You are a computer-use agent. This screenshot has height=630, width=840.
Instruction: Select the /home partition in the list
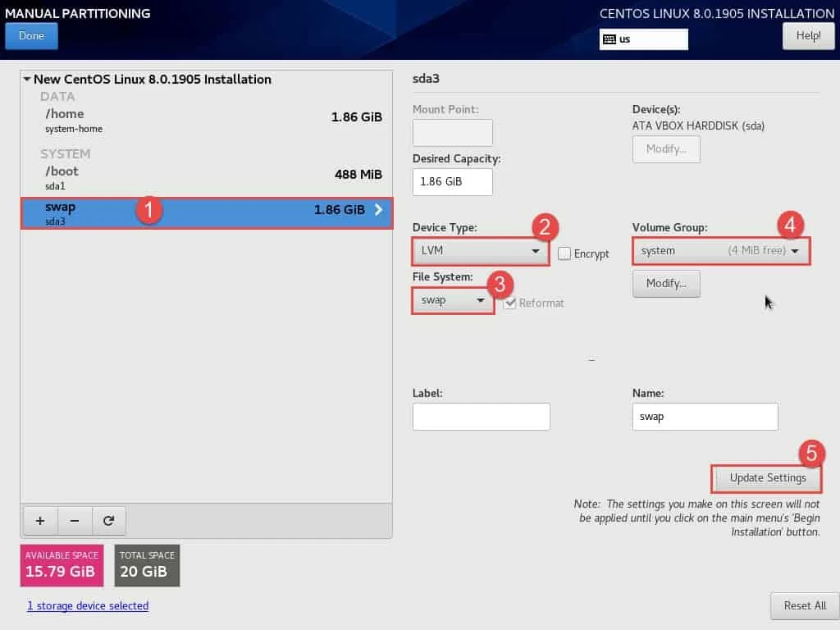point(164,120)
